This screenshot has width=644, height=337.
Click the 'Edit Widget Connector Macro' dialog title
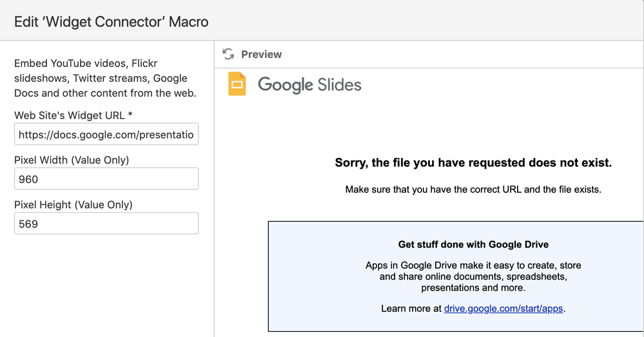point(112,21)
